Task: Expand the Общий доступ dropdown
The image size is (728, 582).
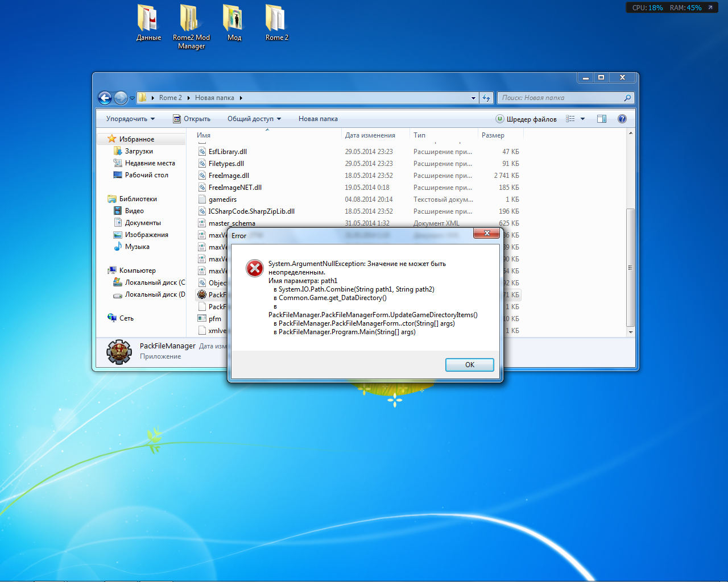Action: pyautogui.click(x=254, y=119)
